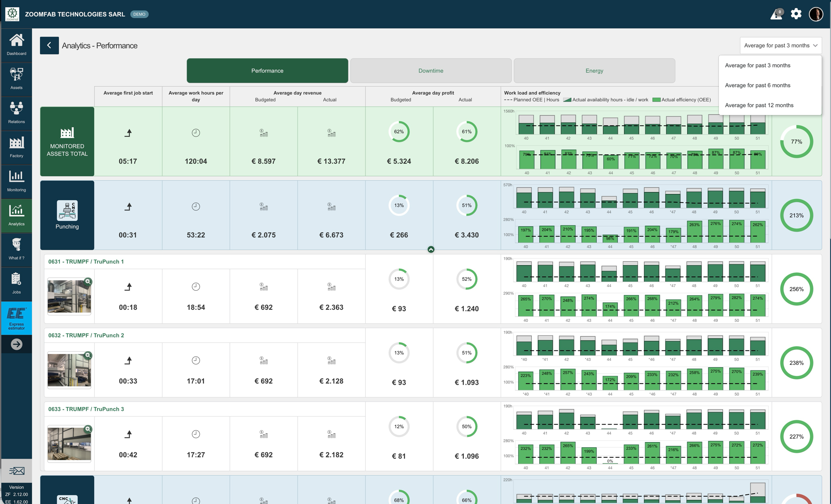Go to Assets in sidebar
831x504 pixels.
[x=16, y=78]
